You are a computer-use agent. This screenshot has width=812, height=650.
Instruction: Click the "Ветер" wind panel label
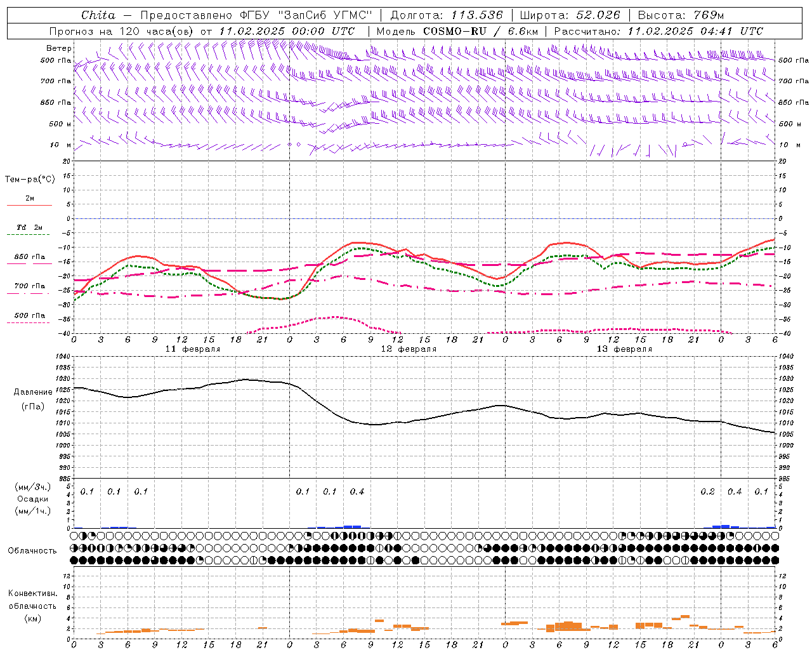click(x=58, y=48)
